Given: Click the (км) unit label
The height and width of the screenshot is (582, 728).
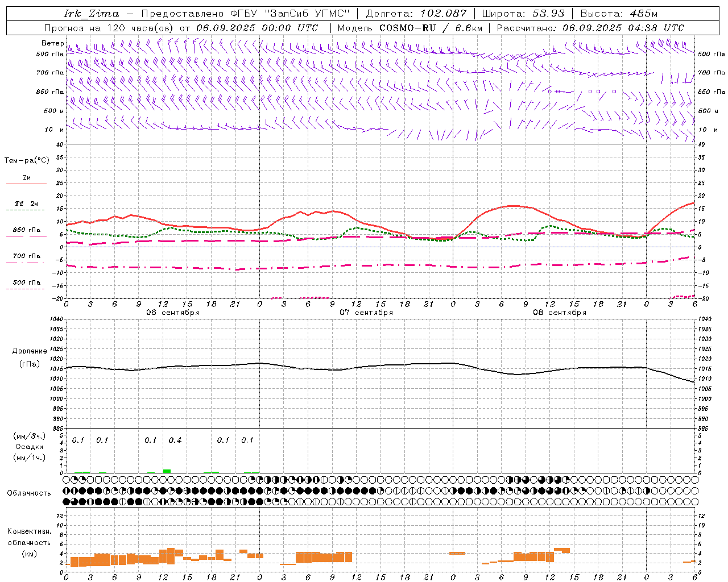Looking at the screenshot, I should click(29, 554).
